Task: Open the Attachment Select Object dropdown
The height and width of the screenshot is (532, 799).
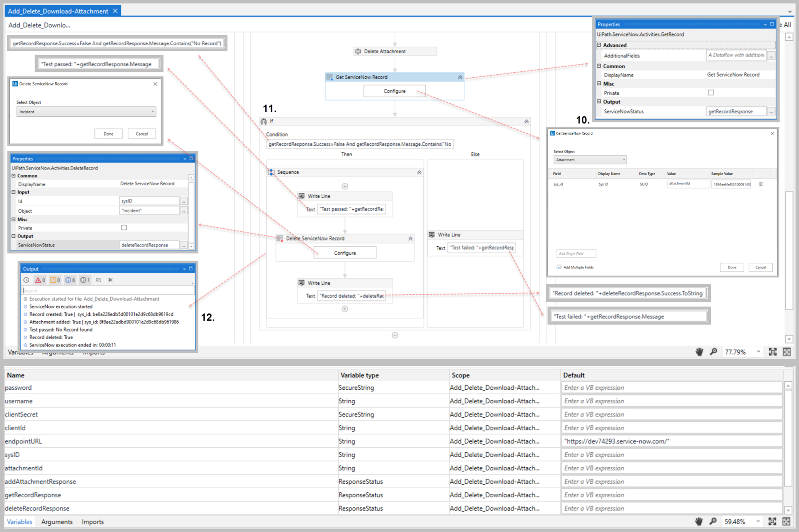Action: tap(590, 159)
